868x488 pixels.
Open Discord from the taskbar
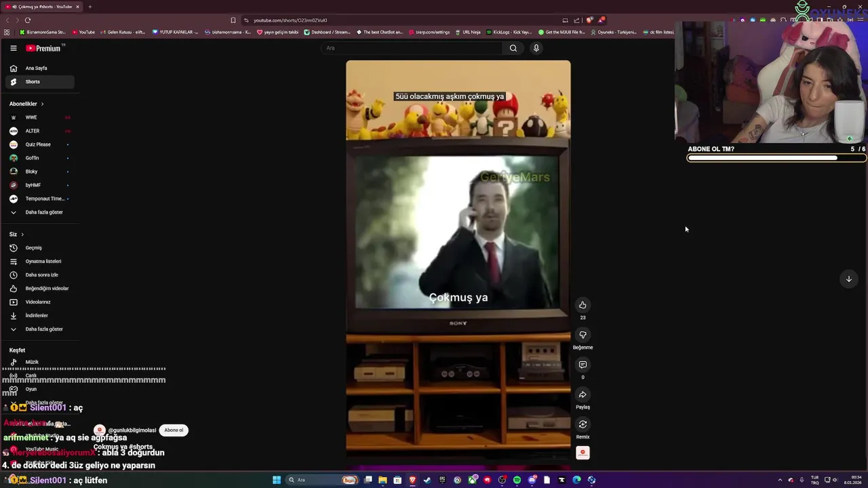pyautogui.click(x=532, y=480)
